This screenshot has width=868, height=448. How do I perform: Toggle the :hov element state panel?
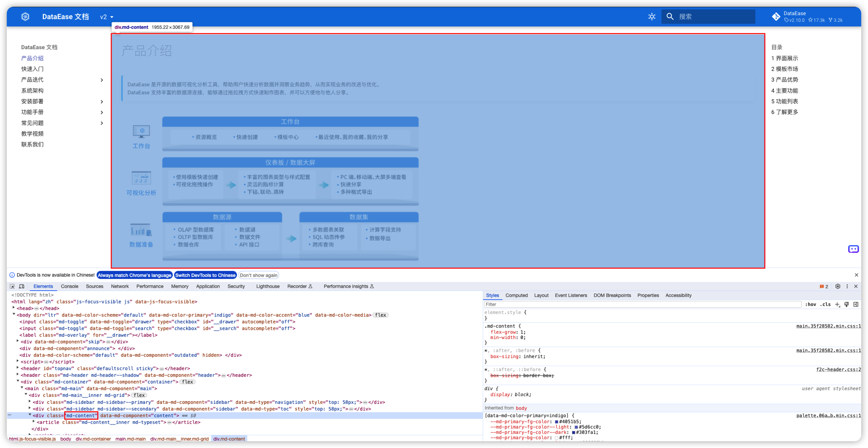point(811,304)
